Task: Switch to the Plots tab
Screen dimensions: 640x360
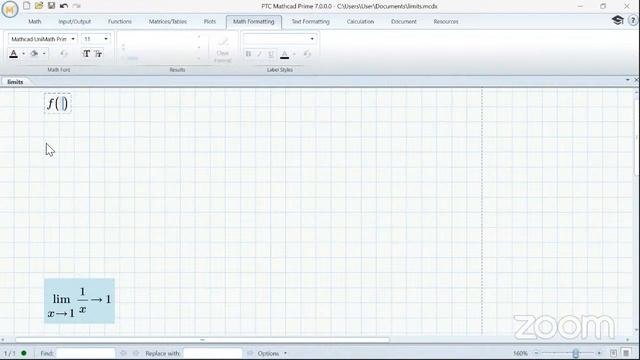Action: click(x=210, y=21)
